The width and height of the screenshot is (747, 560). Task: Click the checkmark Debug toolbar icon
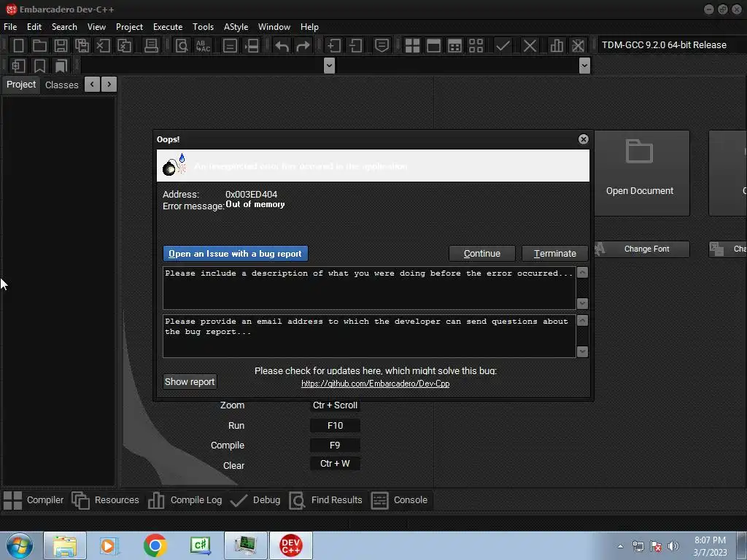click(503, 46)
